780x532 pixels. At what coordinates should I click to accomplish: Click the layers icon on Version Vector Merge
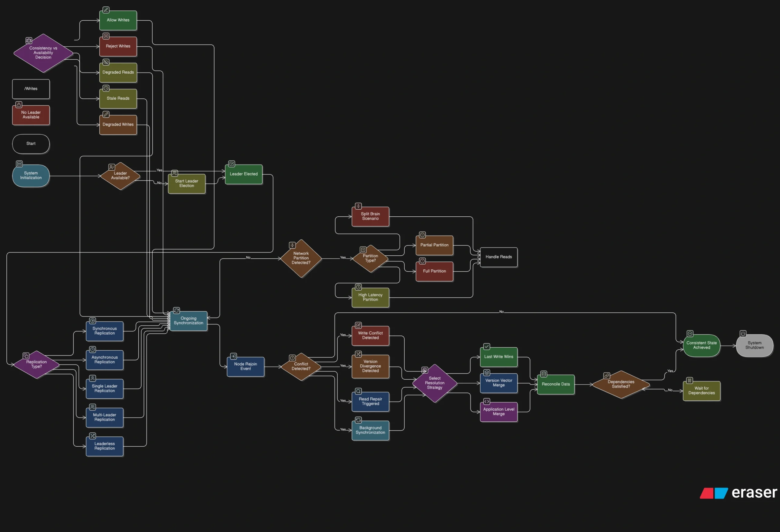tap(487, 372)
